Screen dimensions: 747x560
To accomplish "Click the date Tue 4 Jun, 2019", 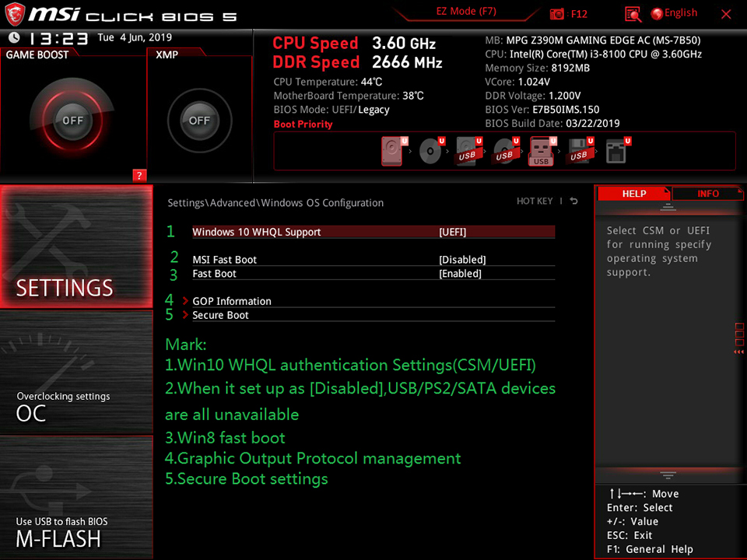I will click(135, 37).
